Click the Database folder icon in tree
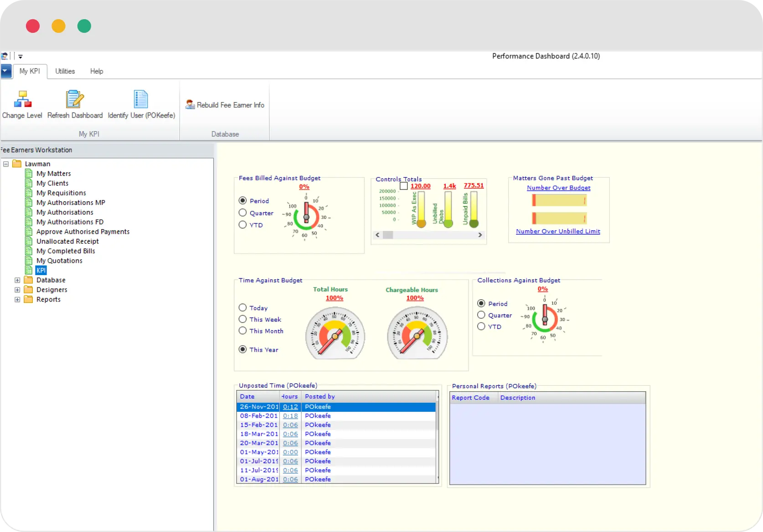This screenshot has width=763, height=532. pyautogui.click(x=28, y=280)
